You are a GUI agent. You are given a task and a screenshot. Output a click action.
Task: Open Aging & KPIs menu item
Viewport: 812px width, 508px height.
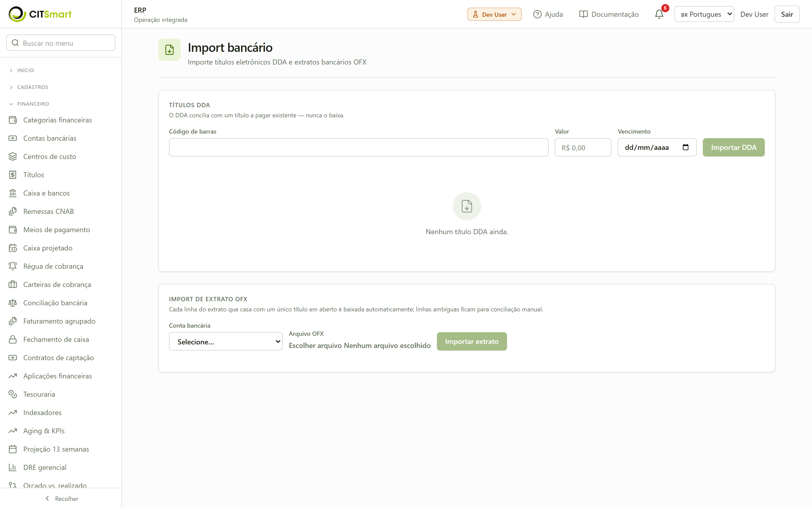click(61, 431)
